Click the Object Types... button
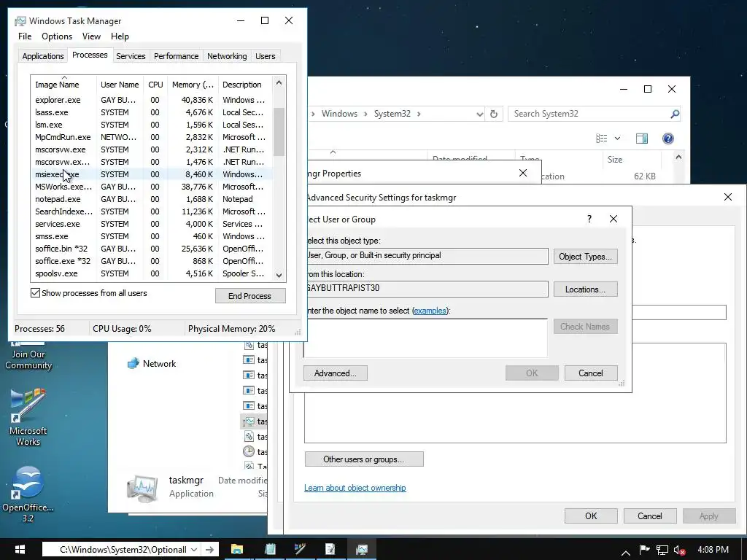The height and width of the screenshot is (560, 747). (x=586, y=256)
